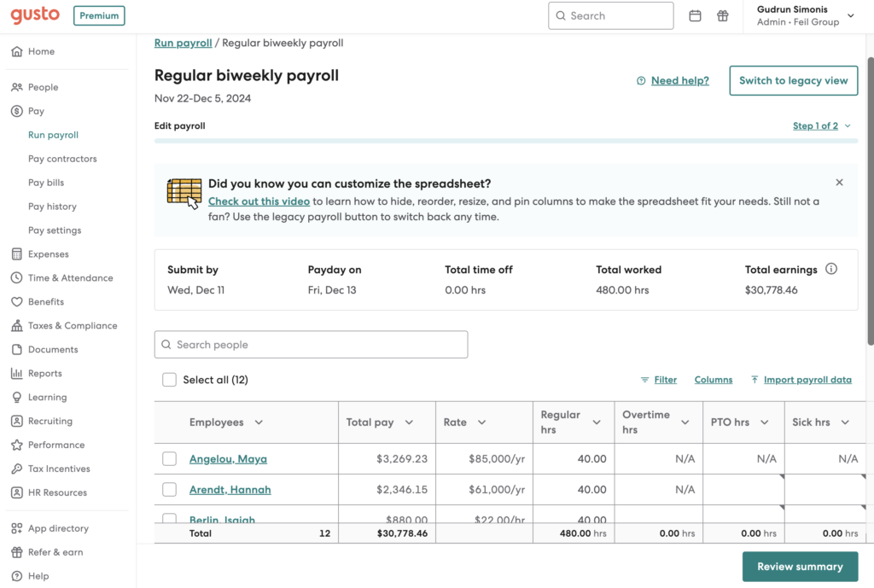Viewport: 874px width, 588px height.
Task: Open the Total pay column dropdown arrow
Action: (x=409, y=422)
